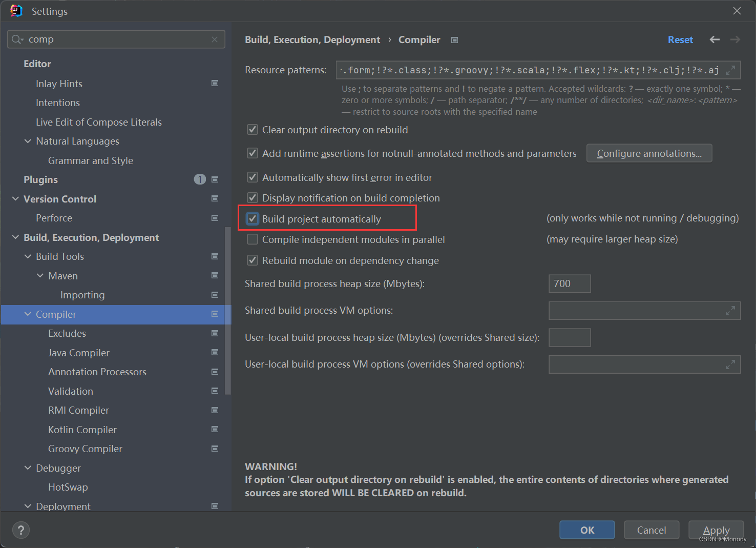Click the Shared build process heap size field
Image resolution: width=756 pixels, height=548 pixels.
point(570,283)
